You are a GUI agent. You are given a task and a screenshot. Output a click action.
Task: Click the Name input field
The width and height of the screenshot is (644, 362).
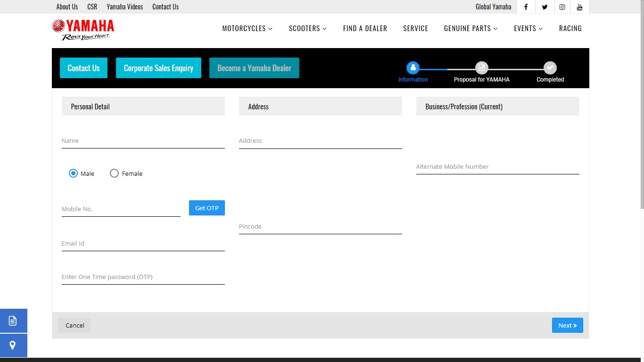pos(143,141)
